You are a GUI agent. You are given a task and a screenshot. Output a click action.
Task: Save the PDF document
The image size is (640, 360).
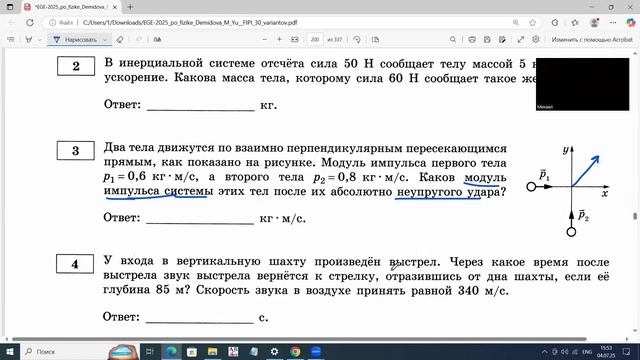pos(487,40)
